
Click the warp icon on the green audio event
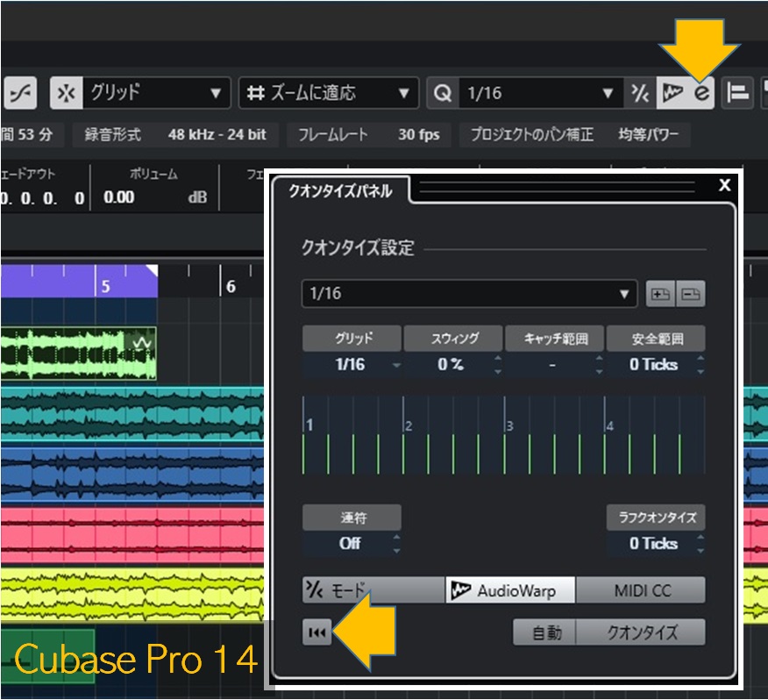[x=141, y=342]
